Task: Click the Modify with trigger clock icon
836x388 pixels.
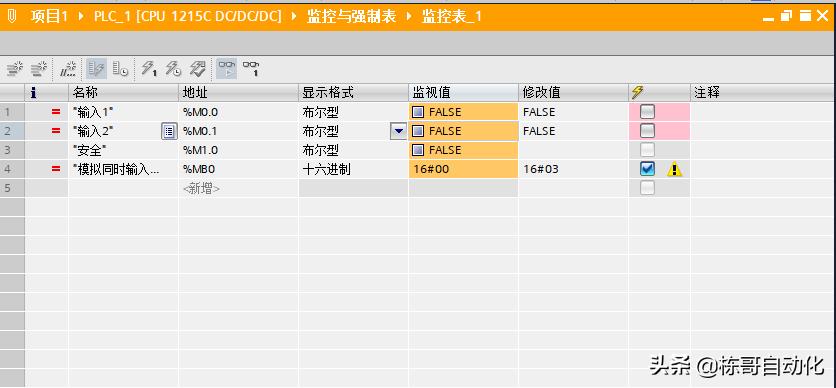Action: [173, 69]
